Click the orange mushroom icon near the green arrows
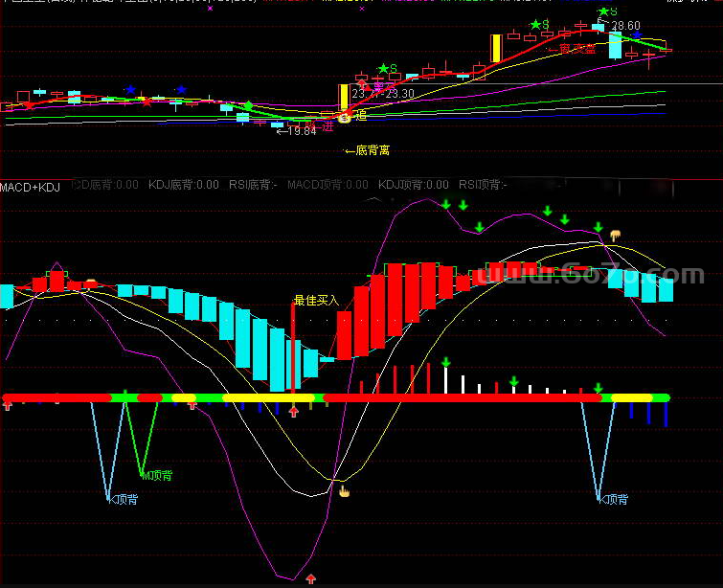723x588 pixels. pos(615,237)
